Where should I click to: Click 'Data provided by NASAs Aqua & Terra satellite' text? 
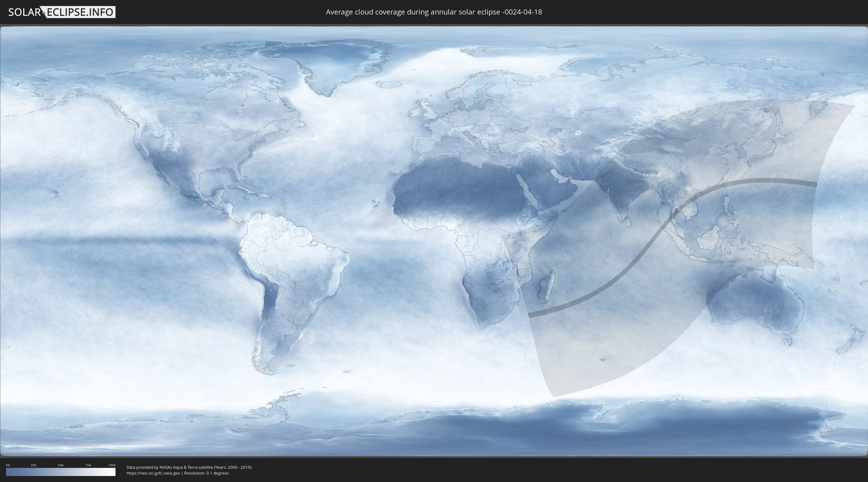coord(170,467)
